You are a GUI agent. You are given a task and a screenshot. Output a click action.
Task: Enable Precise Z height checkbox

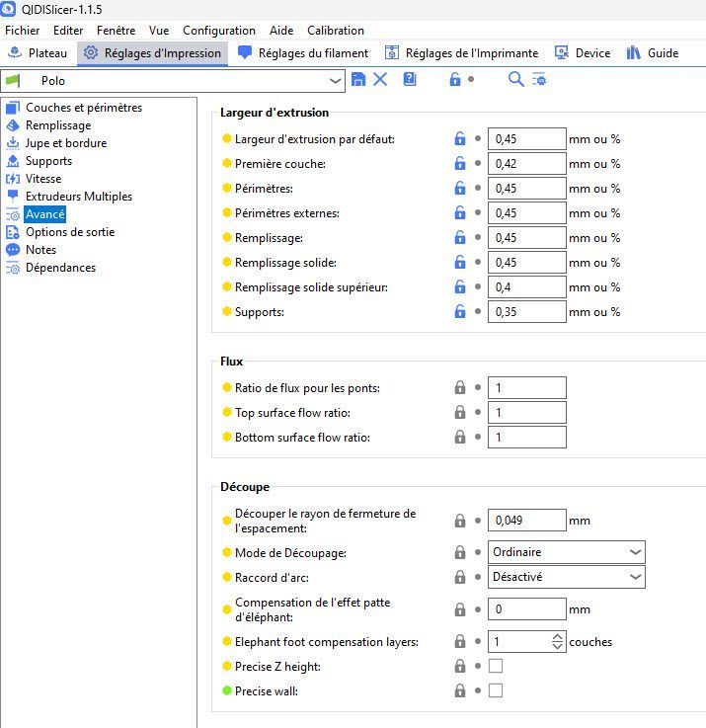(x=496, y=666)
